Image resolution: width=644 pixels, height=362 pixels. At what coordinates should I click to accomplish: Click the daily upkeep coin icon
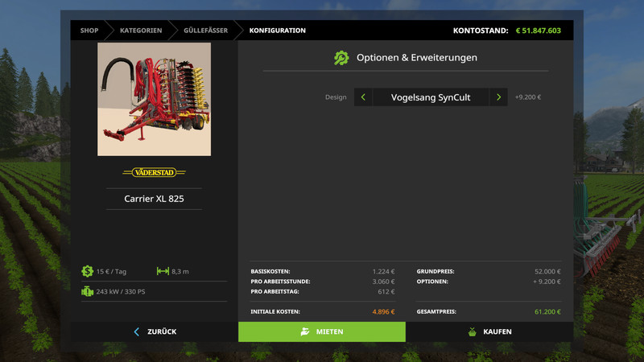click(87, 271)
